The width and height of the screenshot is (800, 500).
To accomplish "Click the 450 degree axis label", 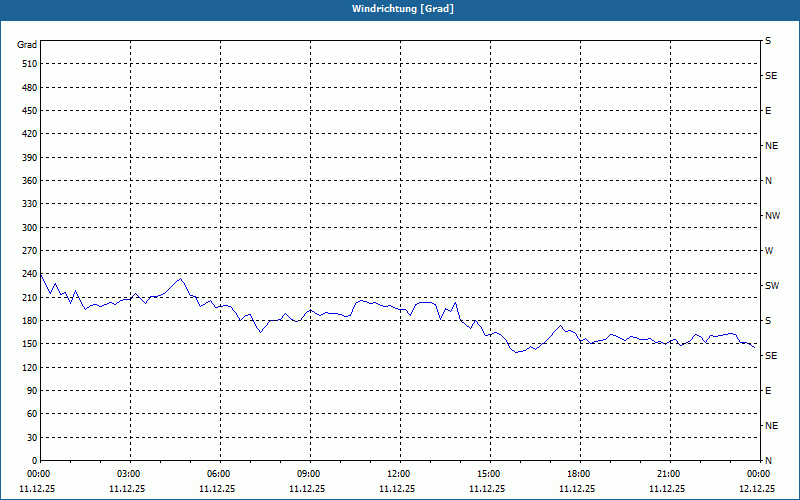I will tap(30, 111).
